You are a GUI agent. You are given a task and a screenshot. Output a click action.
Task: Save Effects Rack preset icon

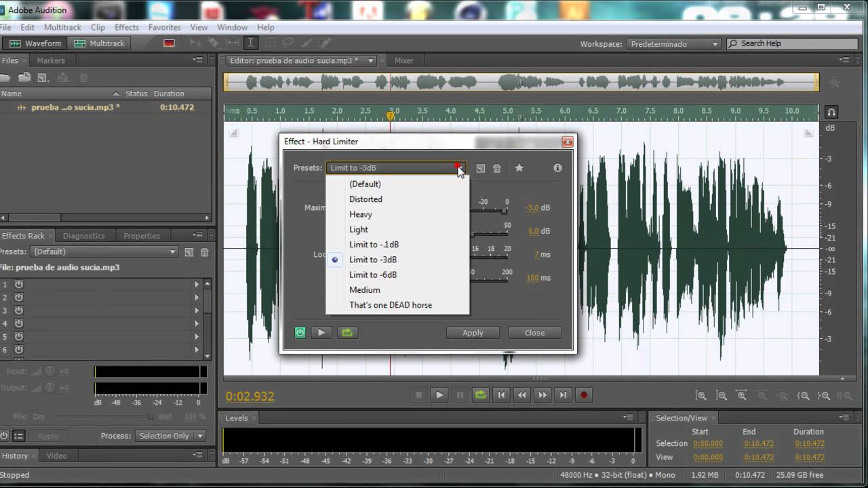(189, 252)
